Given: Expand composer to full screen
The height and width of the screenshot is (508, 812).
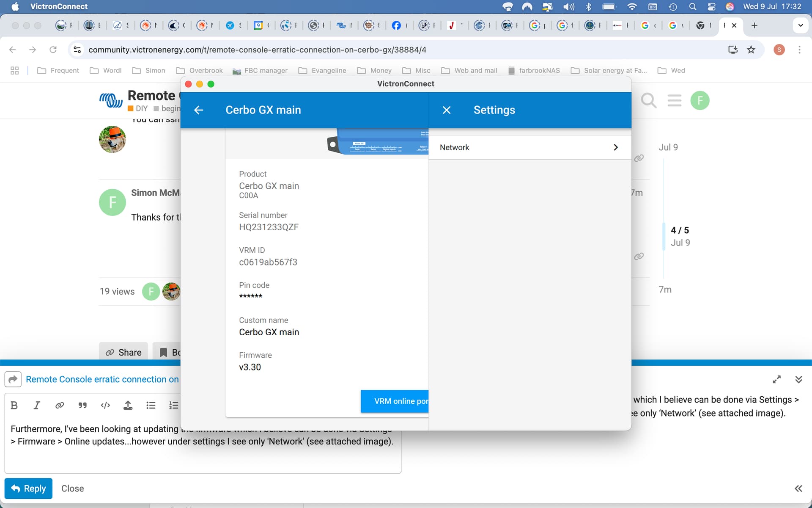Looking at the screenshot, I should coord(776,379).
